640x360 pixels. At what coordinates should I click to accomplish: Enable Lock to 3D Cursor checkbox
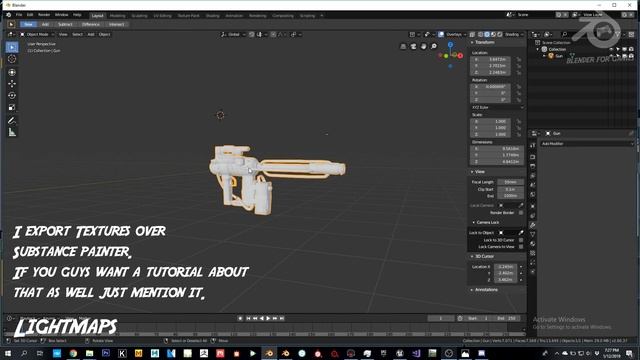pyautogui.click(x=521, y=240)
